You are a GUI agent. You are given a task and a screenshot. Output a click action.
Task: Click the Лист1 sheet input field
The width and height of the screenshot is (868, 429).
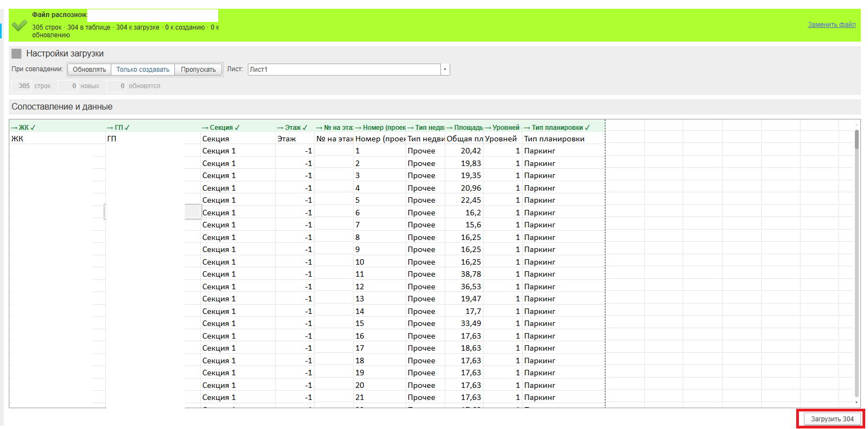pyautogui.click(x=344, y=70)
